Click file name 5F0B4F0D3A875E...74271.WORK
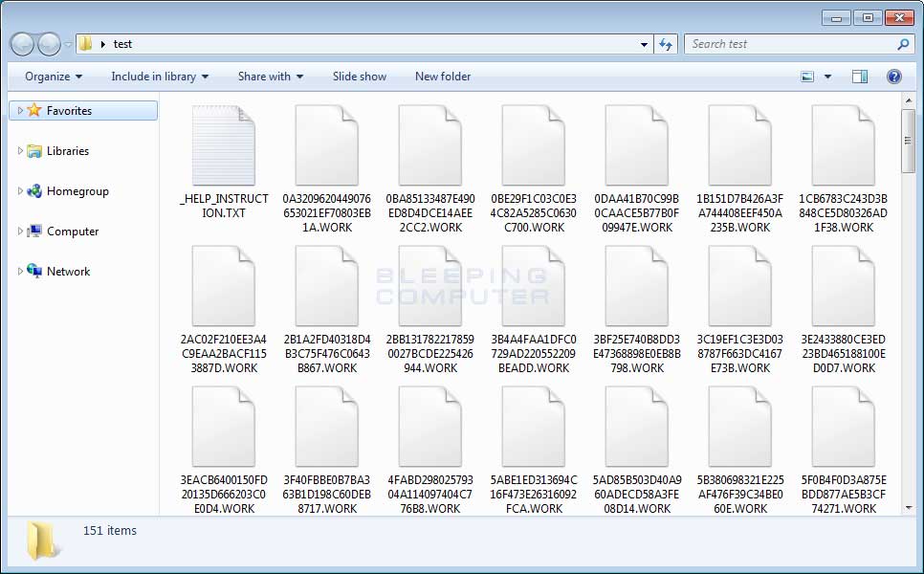 pyautogui.click(x=844, y=495)
